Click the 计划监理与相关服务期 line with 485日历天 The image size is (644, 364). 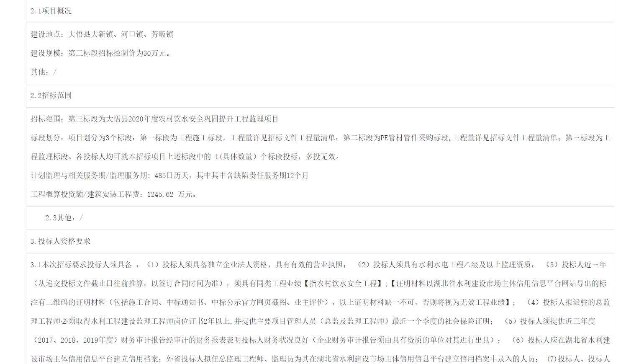(x=169, y=176)
